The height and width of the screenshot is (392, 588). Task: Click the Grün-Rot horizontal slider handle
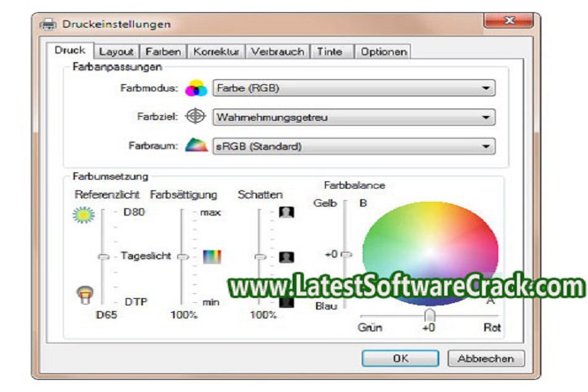(430, 314)
